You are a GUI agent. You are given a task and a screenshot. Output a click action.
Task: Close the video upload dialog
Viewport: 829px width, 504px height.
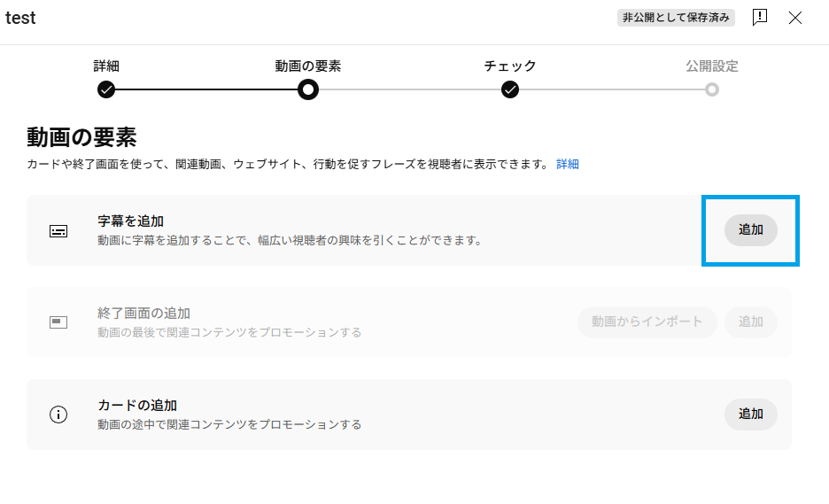[x=795, y=18]
